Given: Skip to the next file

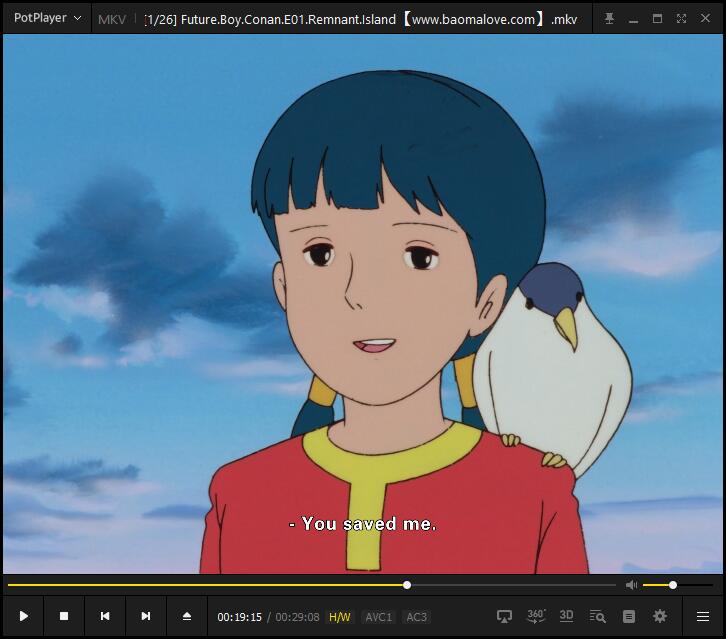Looking at the screenshot, I should pyautogui.click(x=146, y=616).
